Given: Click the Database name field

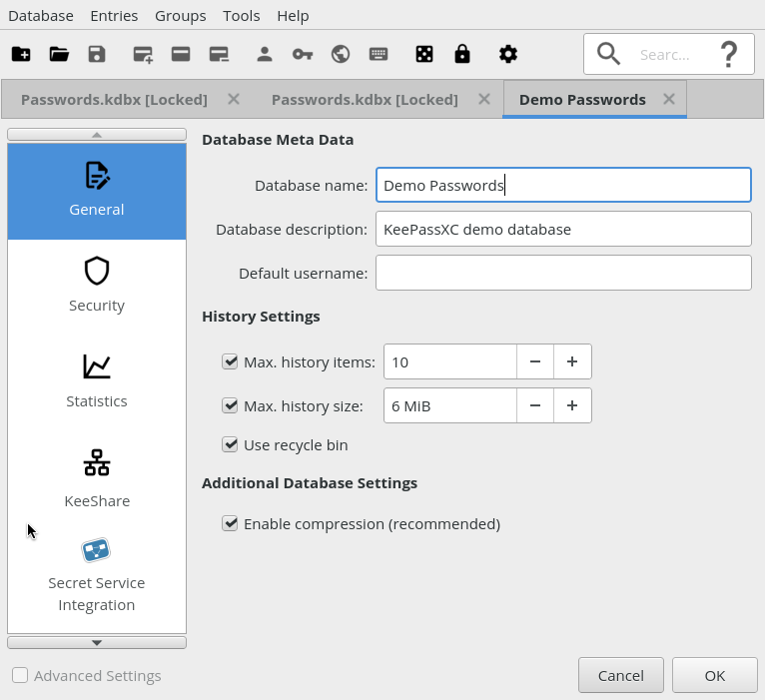Looking at the screenshot, I should pyautogui.click(x=563, y=185).
